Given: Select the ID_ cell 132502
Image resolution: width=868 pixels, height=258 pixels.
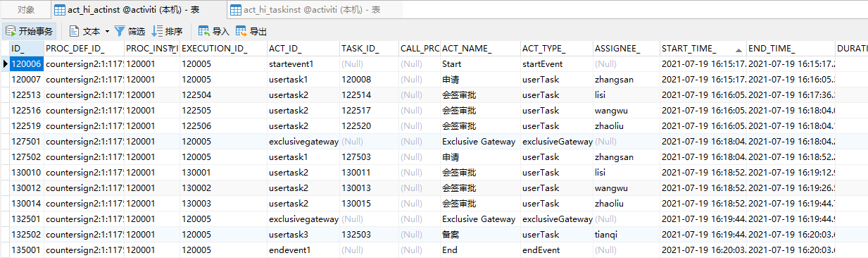Looking at the screenshot, I should [26, 234].
